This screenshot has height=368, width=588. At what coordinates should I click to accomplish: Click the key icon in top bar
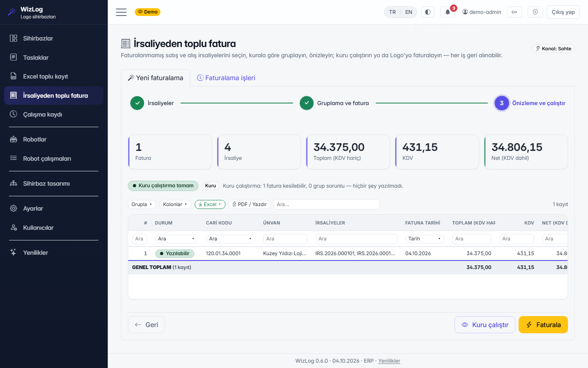[514, 12]
